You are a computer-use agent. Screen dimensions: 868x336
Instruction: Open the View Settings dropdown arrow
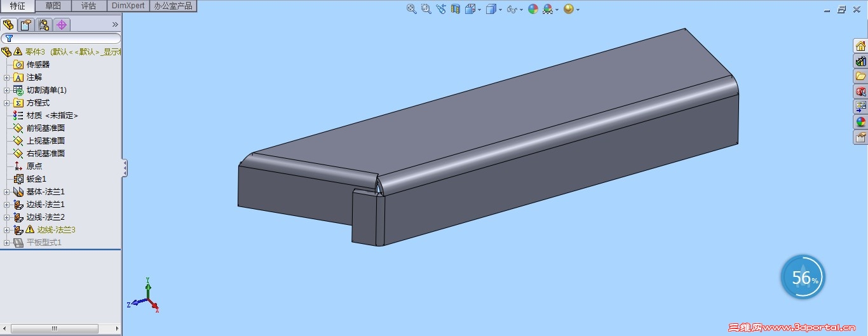(x=578, y=10)
